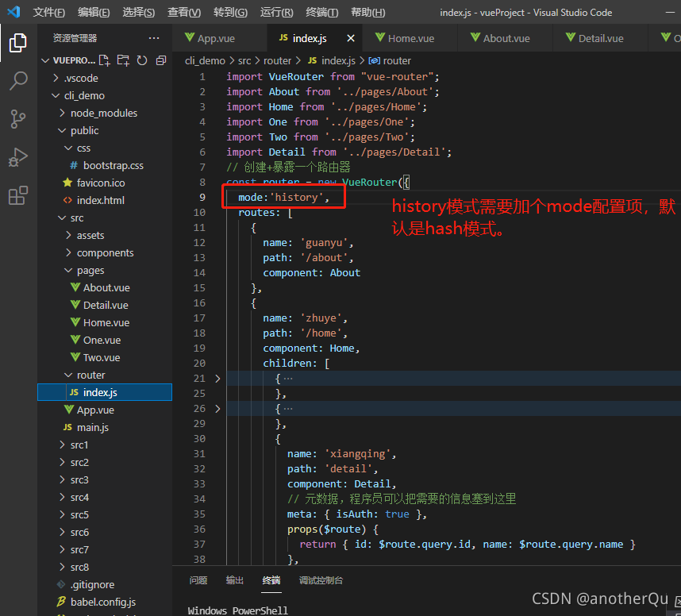Switch to the Detail.vue editor tab
This screenshot has width=681, height=616.
601,38
